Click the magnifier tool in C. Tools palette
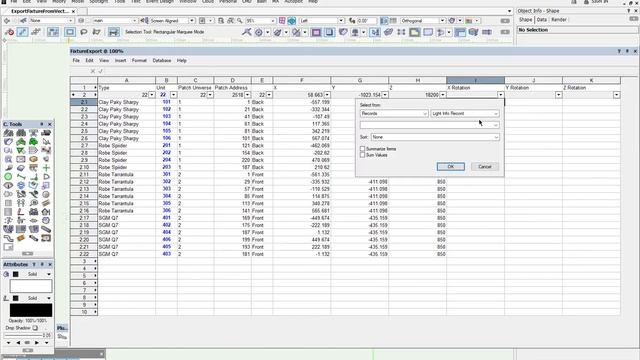The width and height of the screenshot is (640, 360). pos(8,159)
